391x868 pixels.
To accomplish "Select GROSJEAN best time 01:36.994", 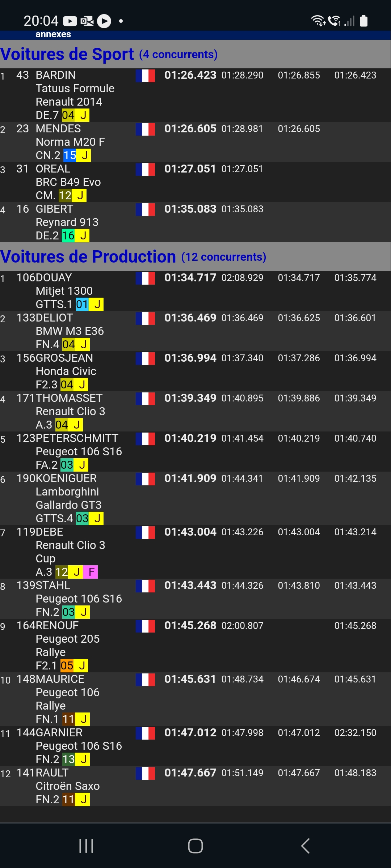I will coord(190,358).
